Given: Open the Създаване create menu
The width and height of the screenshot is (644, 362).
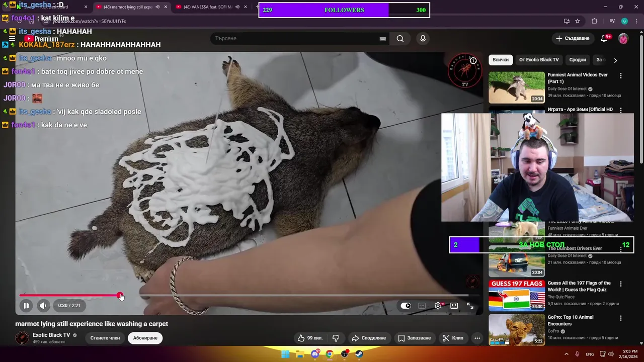Looking at the screenshot, I should tap(573, 38).
